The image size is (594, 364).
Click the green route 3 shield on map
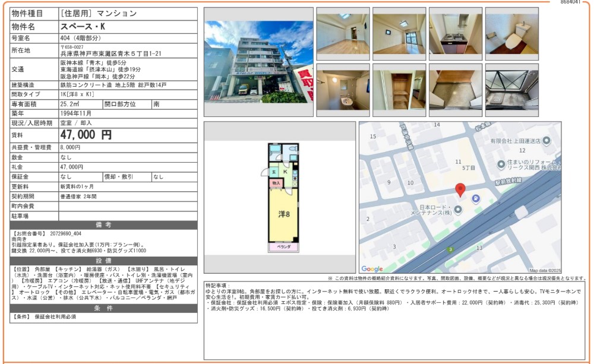point(450,249)
